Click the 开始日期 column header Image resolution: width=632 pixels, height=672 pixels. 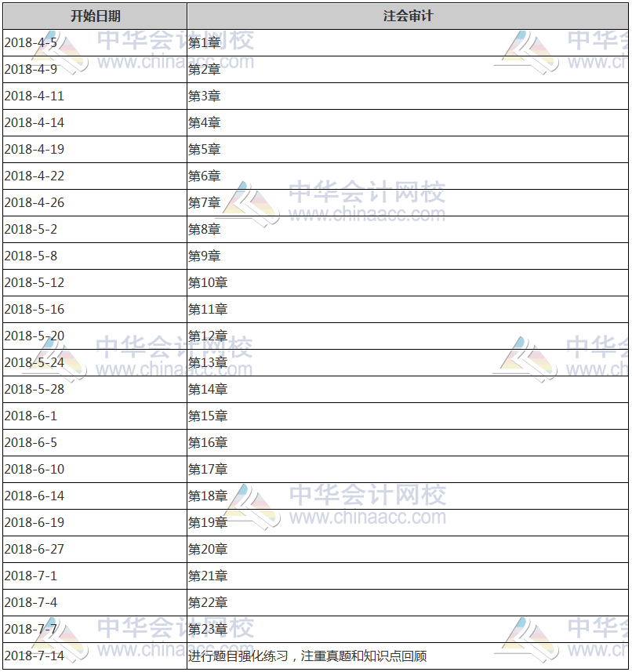point(93,14)
